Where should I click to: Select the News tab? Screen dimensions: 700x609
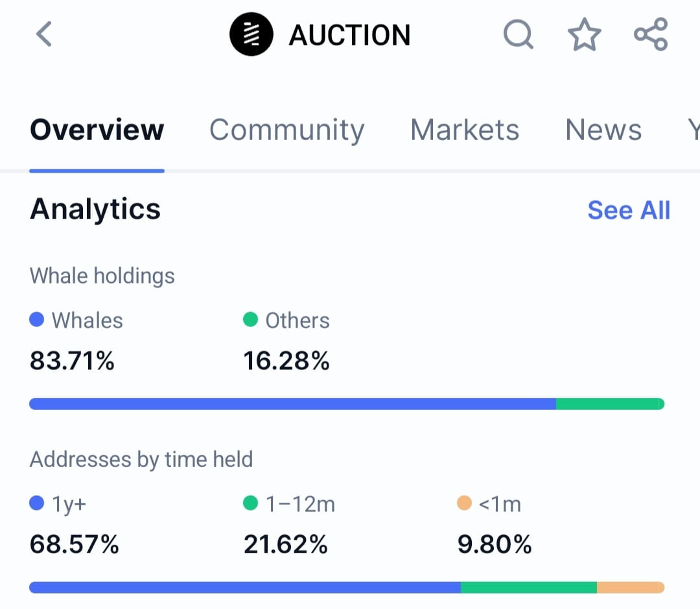coord(603,130)
